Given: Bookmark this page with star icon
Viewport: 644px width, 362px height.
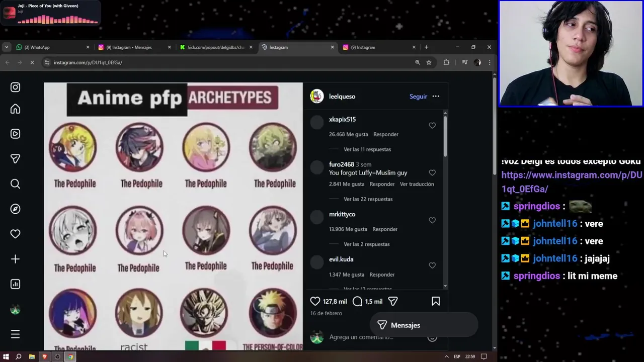Looking at the screenshot, I should (x=429, y=62).
